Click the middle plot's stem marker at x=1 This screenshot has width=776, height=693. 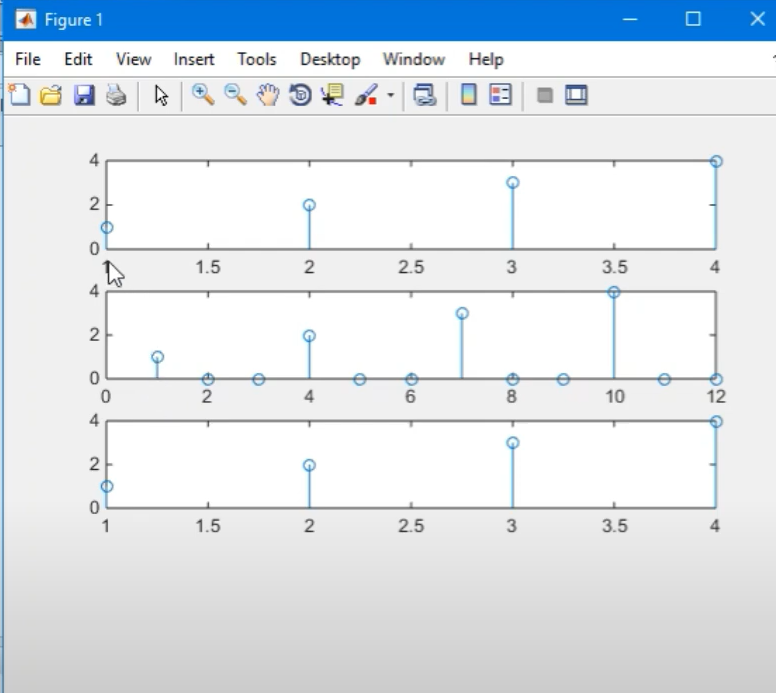157,357
